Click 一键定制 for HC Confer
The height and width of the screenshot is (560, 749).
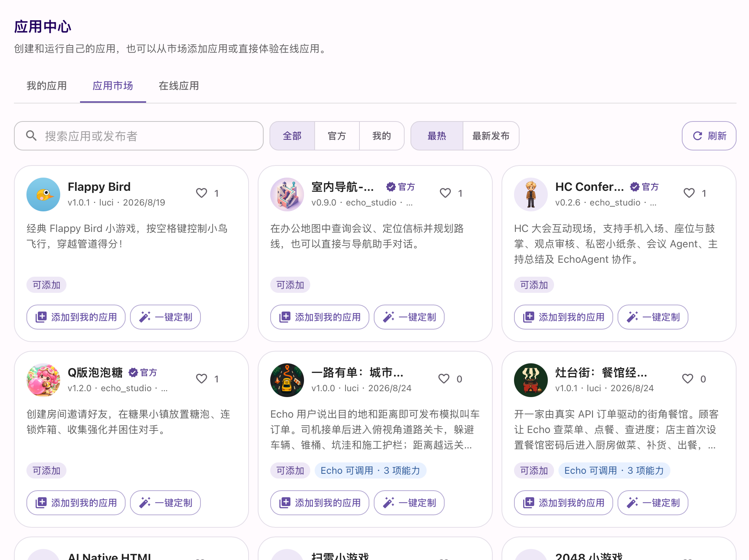point(653,317)
